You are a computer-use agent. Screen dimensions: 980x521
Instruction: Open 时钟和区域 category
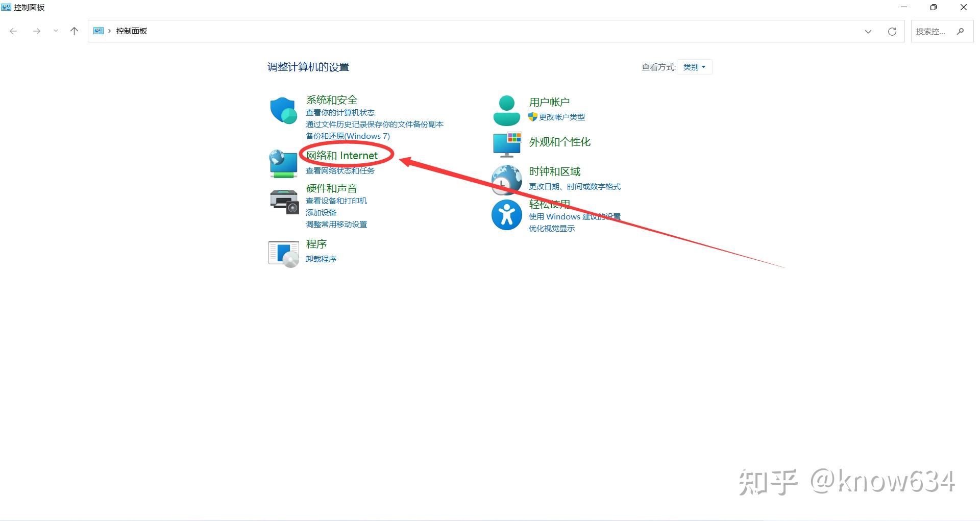(555, 171)
